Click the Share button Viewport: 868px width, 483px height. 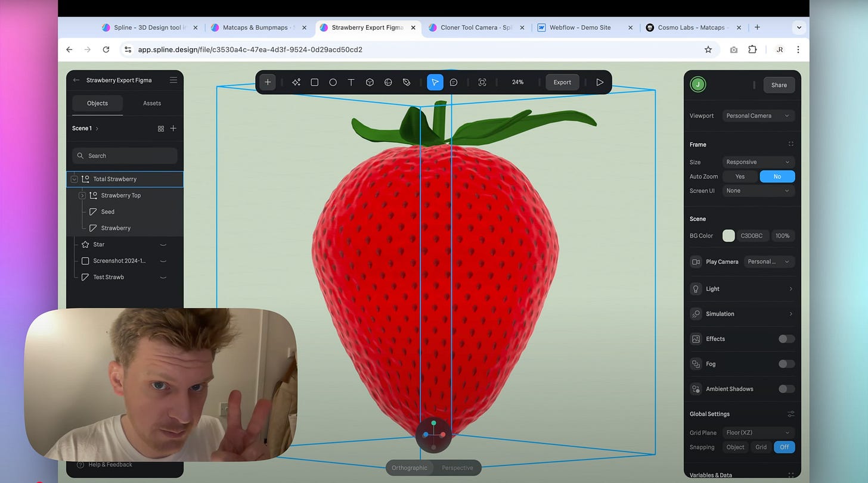point(779,85)
